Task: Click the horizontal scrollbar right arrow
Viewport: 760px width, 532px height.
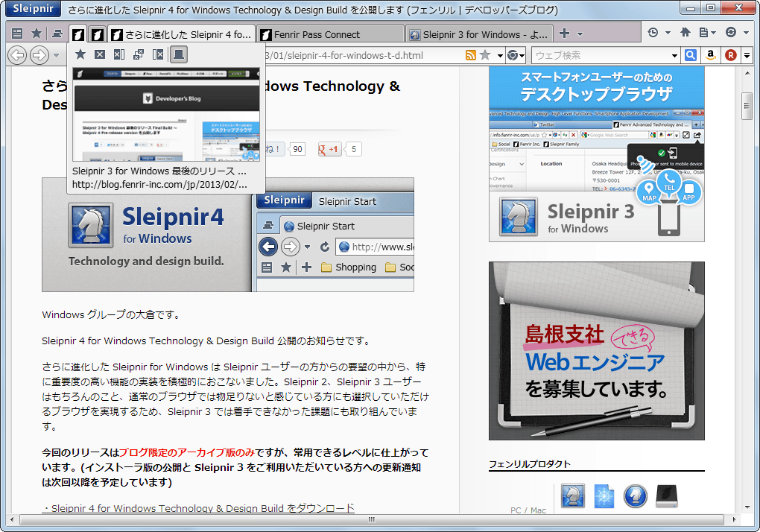Action: click(x=734, y=519)
